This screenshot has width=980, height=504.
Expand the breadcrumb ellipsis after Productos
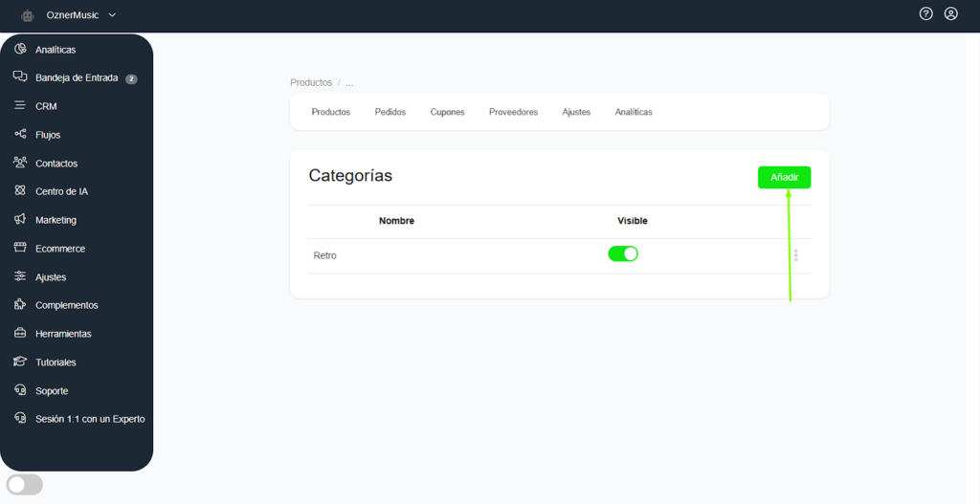[x=349, y=83]
